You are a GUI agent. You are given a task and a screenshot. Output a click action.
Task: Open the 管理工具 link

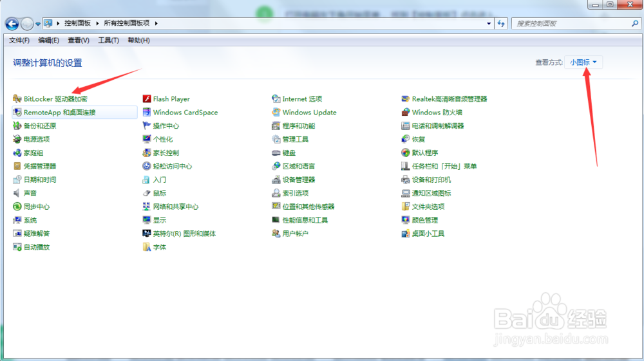tap(296, 139)
